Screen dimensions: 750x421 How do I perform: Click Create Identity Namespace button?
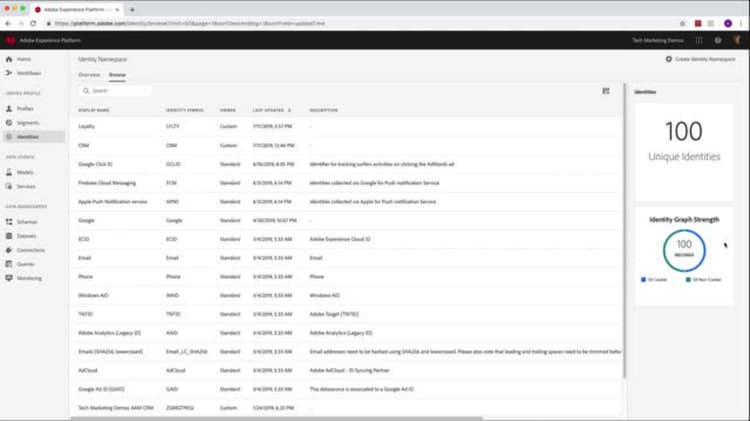point(700,59)
